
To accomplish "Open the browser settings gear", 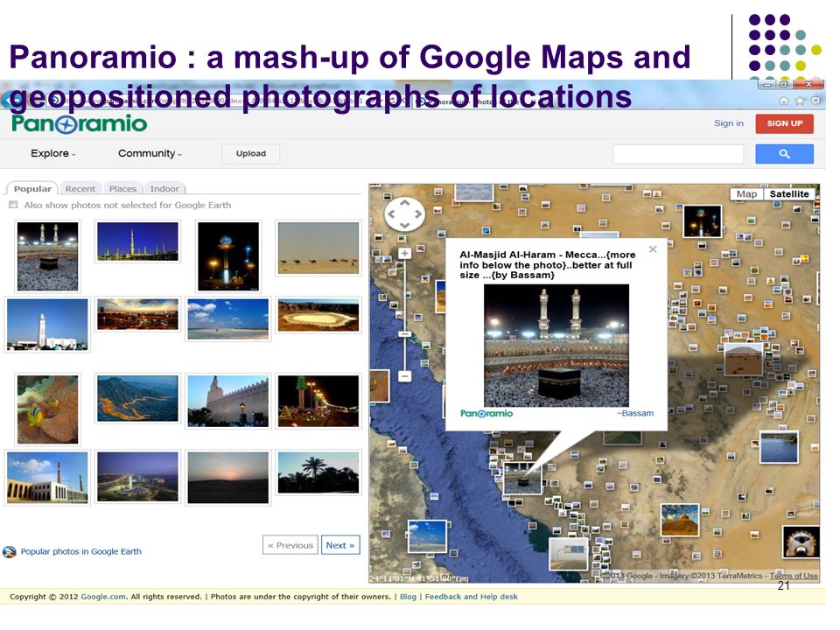I will tap(815, 101).
